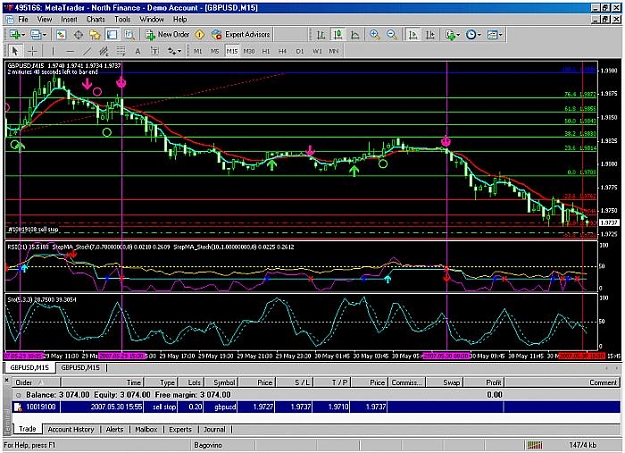Screen dimensions: 625x453
Task: Switch to the Account History tab
Action: point(71,429)
